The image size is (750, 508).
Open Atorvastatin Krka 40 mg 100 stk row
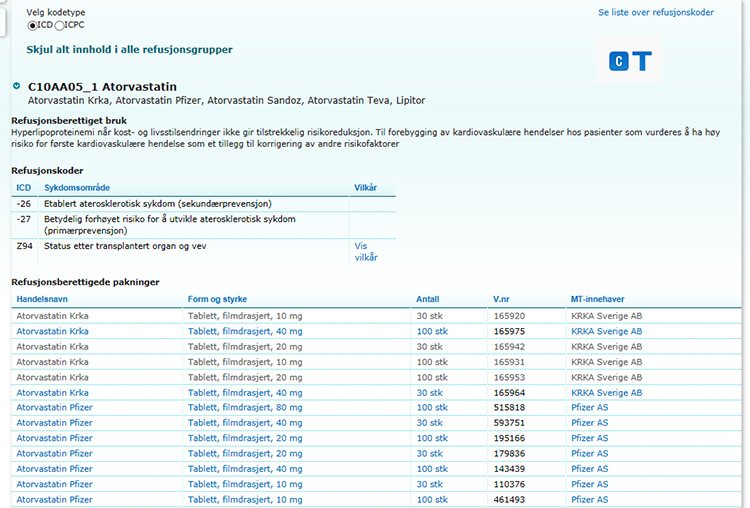(x=52, y=331)
